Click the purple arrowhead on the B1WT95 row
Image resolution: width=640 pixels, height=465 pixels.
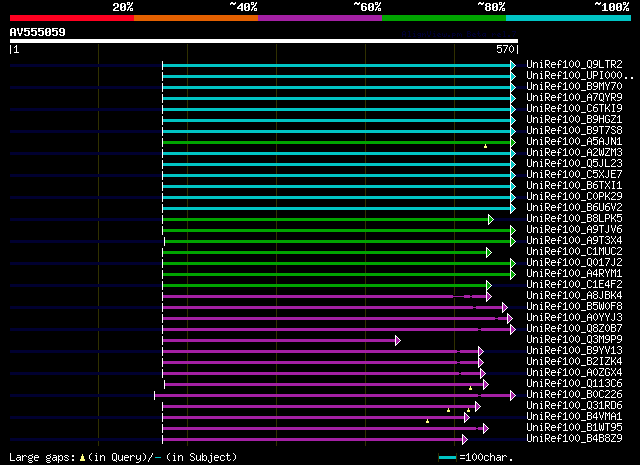[x=486, y=428]
